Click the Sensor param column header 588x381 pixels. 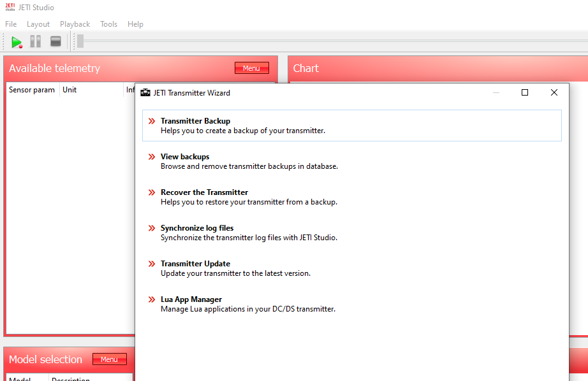33,90
